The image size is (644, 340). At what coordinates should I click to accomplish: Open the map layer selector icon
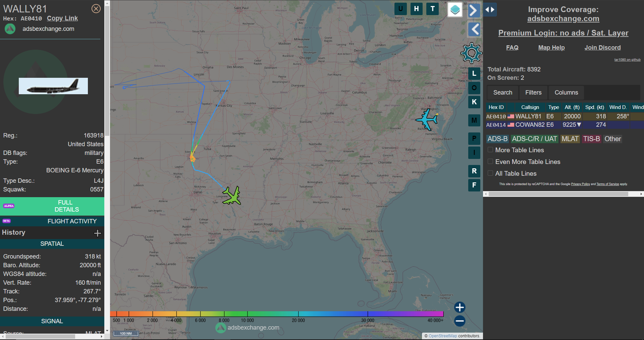(x=455, y=10)
